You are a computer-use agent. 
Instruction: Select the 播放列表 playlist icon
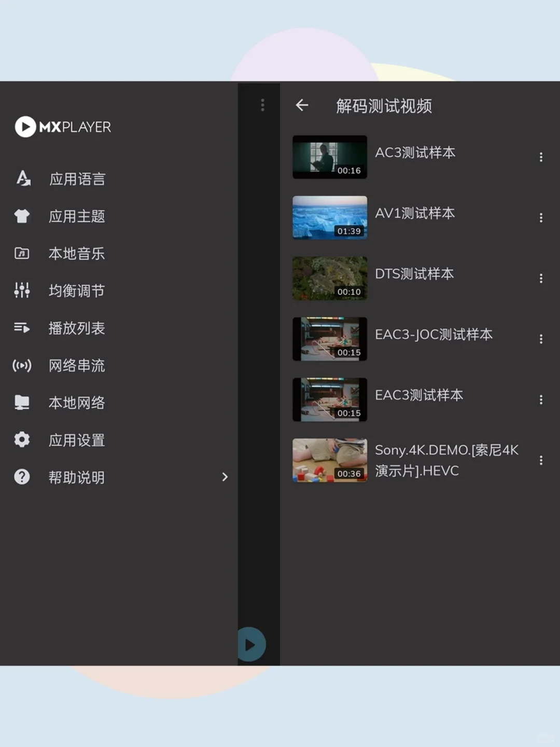coord(21,328)
